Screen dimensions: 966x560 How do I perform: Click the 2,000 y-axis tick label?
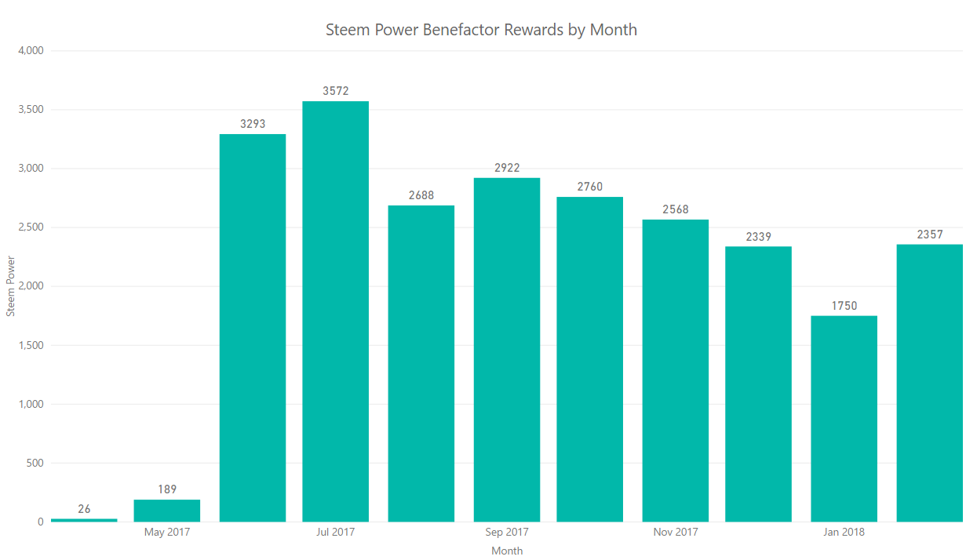(x=31, y=286)
